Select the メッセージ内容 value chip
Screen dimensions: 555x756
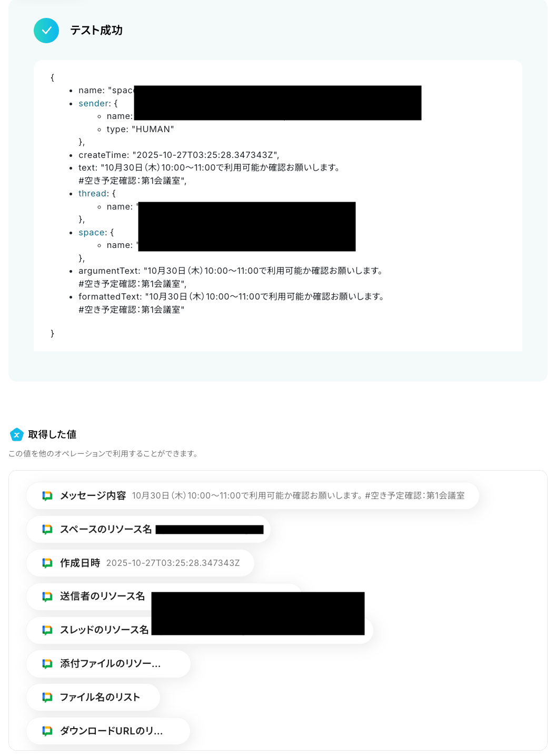[x=253, y=496]
